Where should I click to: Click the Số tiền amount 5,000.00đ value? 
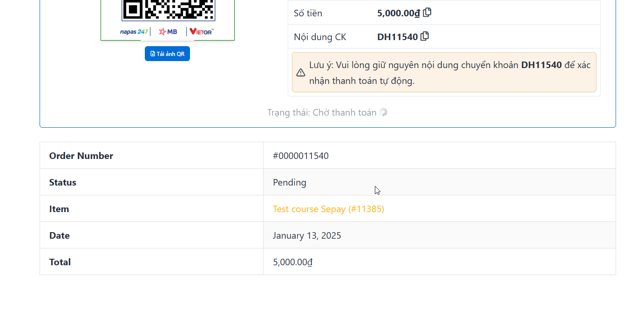pyautogui.click(x=399, y=13)
